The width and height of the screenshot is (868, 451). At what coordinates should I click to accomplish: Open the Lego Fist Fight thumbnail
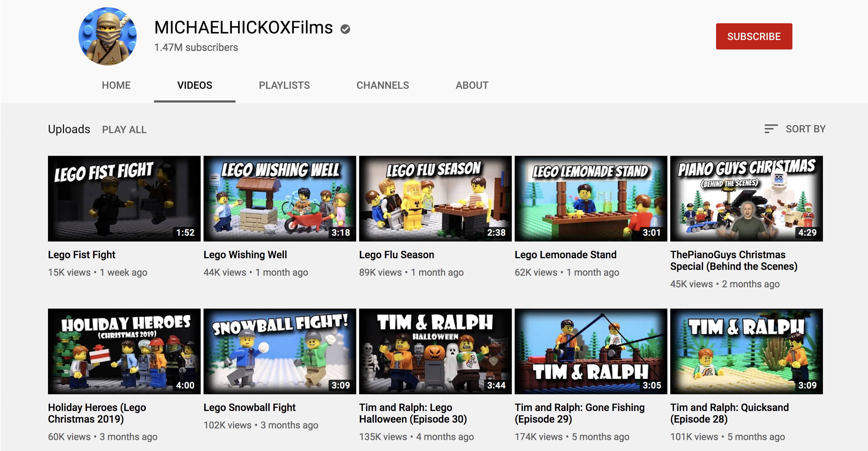tap(124, 199)
